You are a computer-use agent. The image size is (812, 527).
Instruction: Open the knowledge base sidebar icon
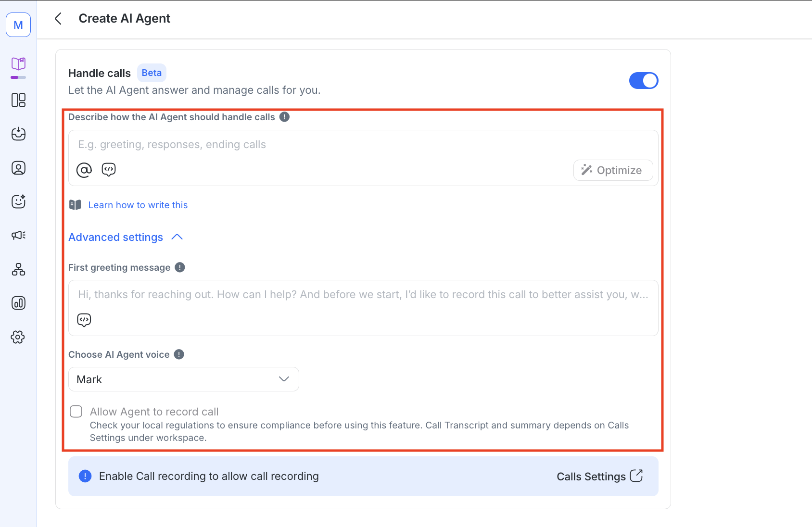point(18,64)
